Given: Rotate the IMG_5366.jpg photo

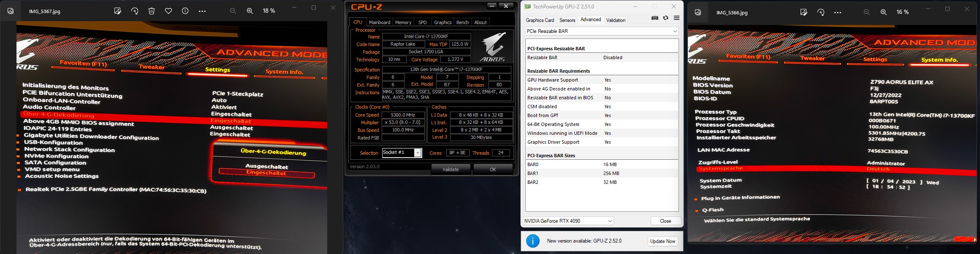Looking at the screenshot, I should 821,12.
